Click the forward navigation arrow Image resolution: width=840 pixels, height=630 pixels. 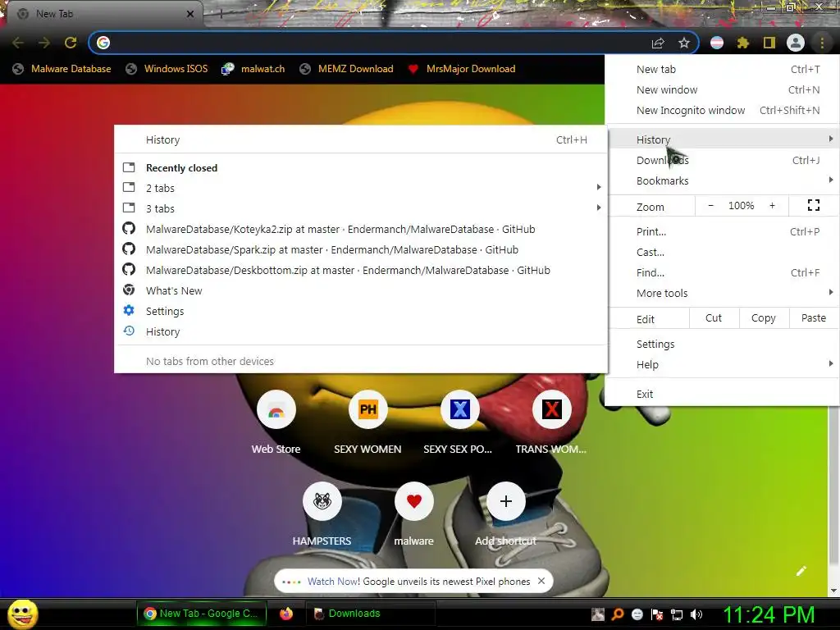click(x=44, y=43)
